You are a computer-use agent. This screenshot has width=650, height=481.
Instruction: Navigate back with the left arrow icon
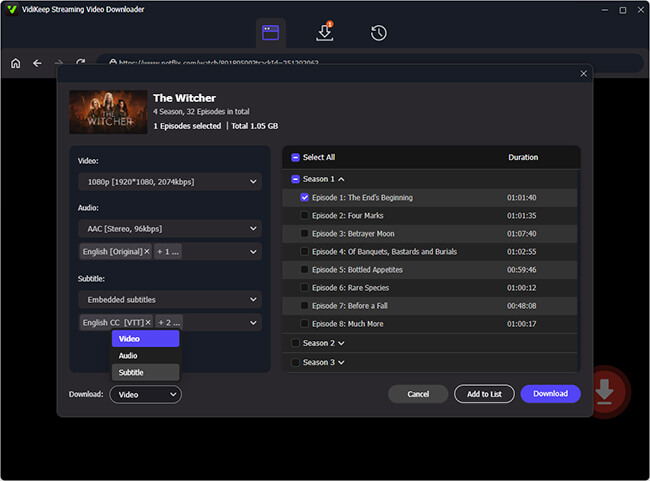pyautogui.click(x=37, y=63)
